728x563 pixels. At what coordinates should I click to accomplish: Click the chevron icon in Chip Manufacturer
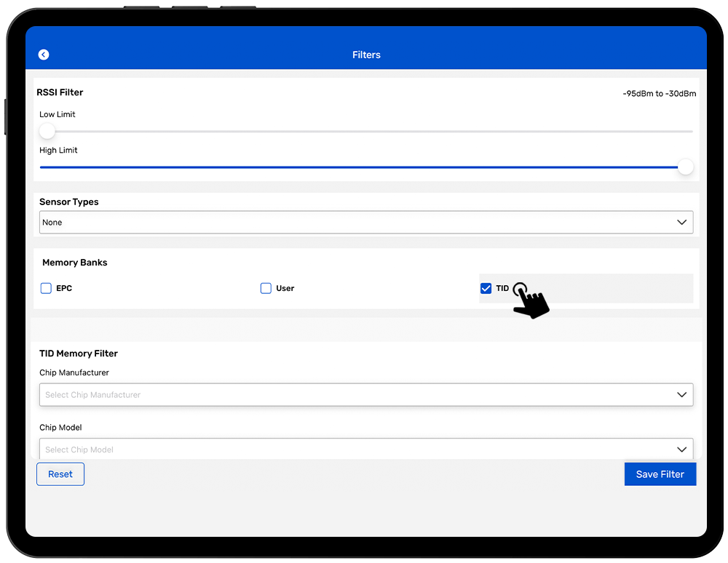coord(681,395)
